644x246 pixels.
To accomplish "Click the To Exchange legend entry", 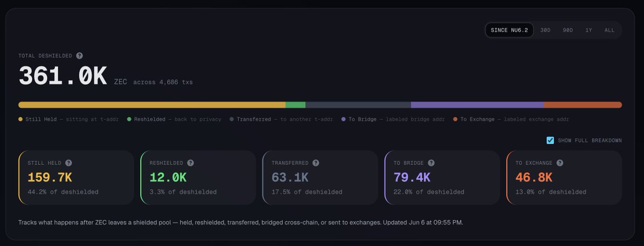I will 511,119.
